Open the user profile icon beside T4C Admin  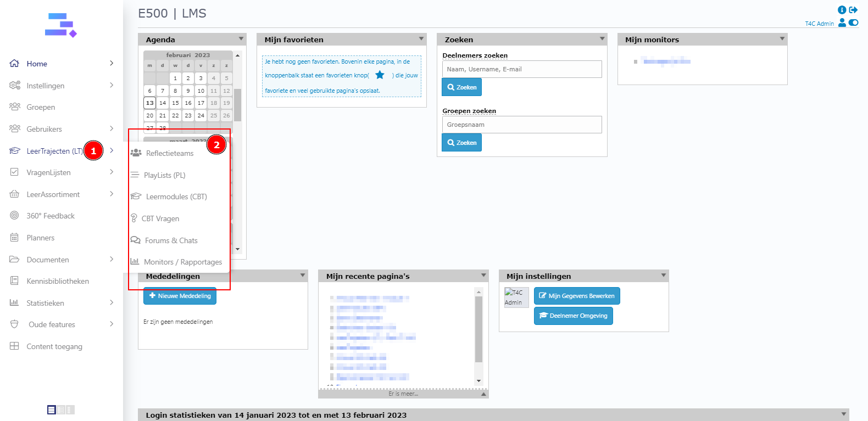click(x=842, y=23)
